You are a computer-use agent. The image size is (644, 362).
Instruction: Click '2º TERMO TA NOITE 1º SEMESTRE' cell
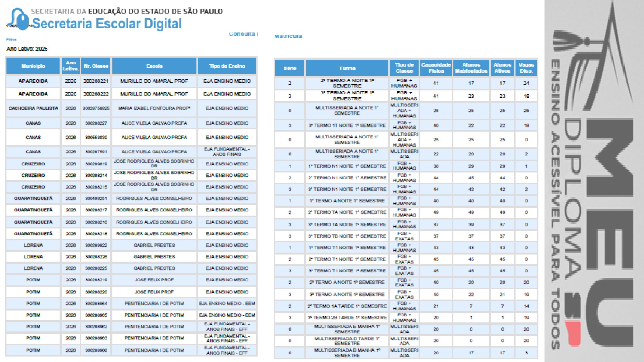click(347, 212)
